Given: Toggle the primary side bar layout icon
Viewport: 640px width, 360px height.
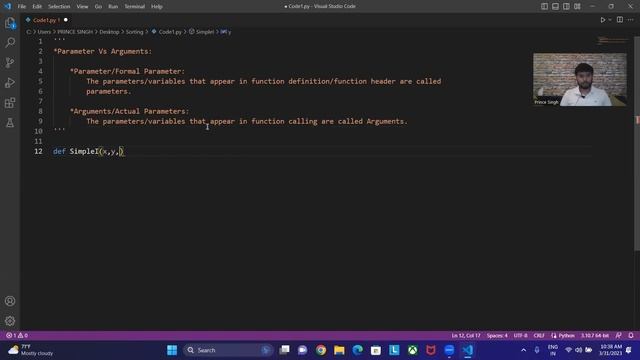Looking at the screenshot, I should [544, 6].
